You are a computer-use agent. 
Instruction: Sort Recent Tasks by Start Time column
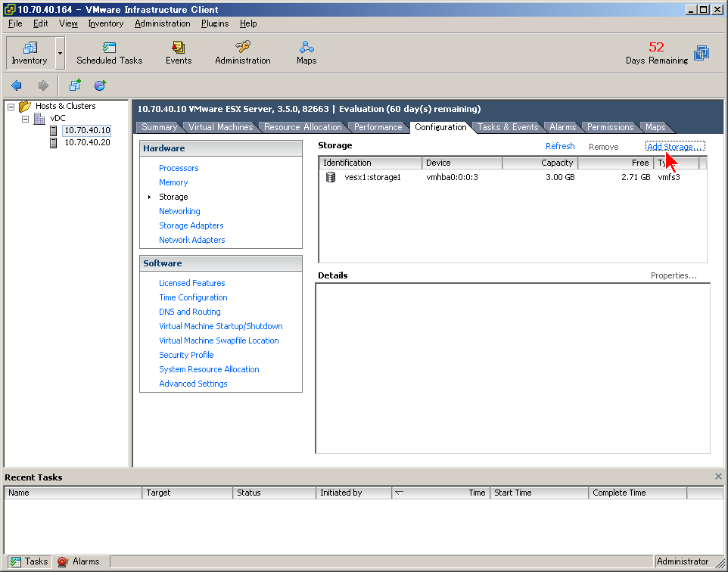coord(539,493)
